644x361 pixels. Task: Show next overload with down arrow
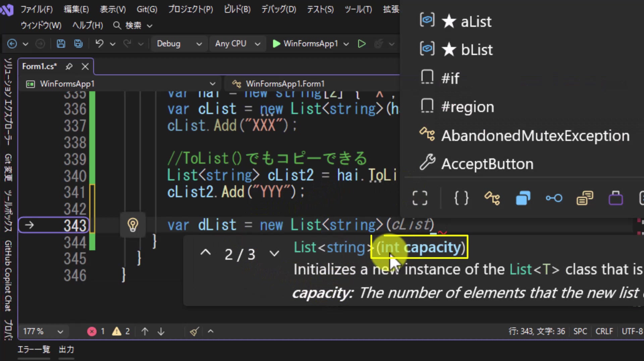274,254
